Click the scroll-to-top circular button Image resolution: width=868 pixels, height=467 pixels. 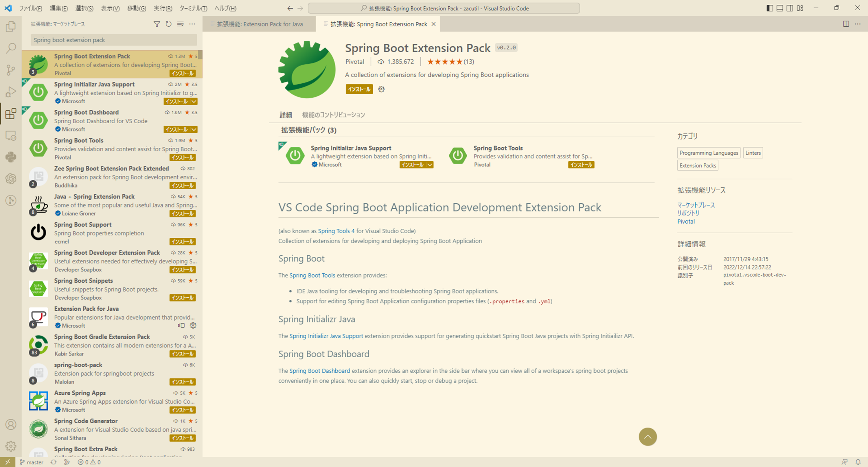tap(648, 437)
